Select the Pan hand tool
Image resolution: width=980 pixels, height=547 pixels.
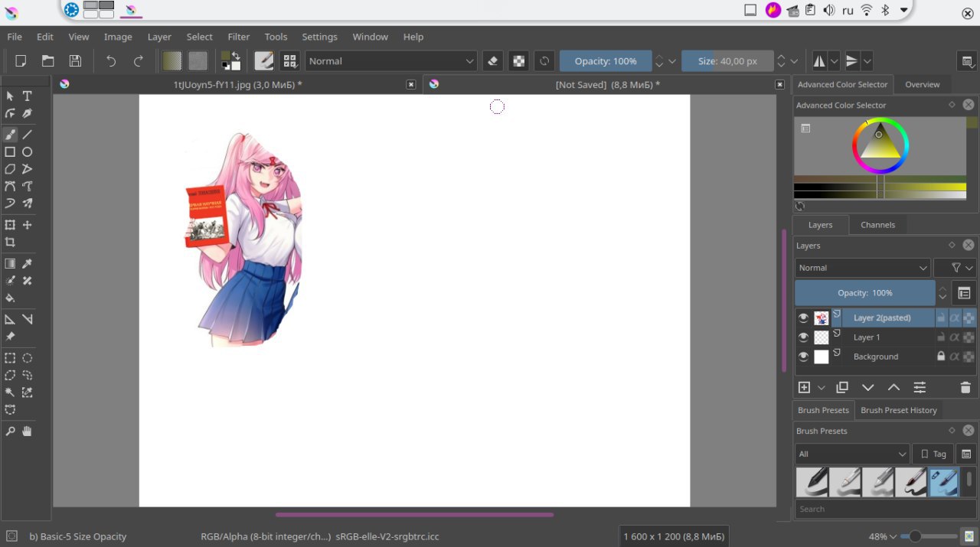(x=27, y=431)
